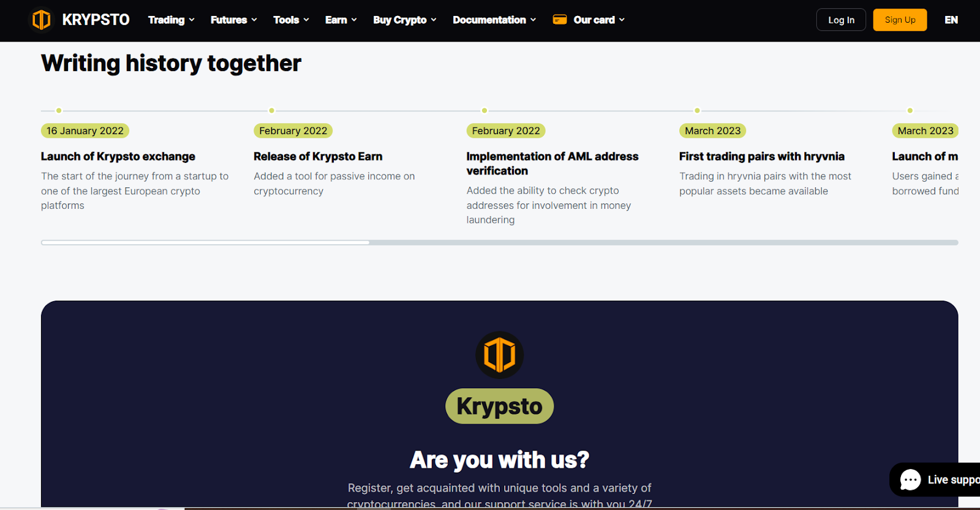This screenshot has width=980, height=510.
Task: Expand the Futures chevron arrow
Action: coord(254,20)
